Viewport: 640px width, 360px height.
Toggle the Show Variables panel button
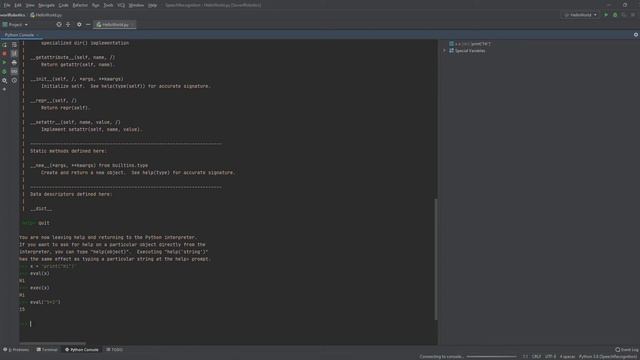(x=14, y=71)
